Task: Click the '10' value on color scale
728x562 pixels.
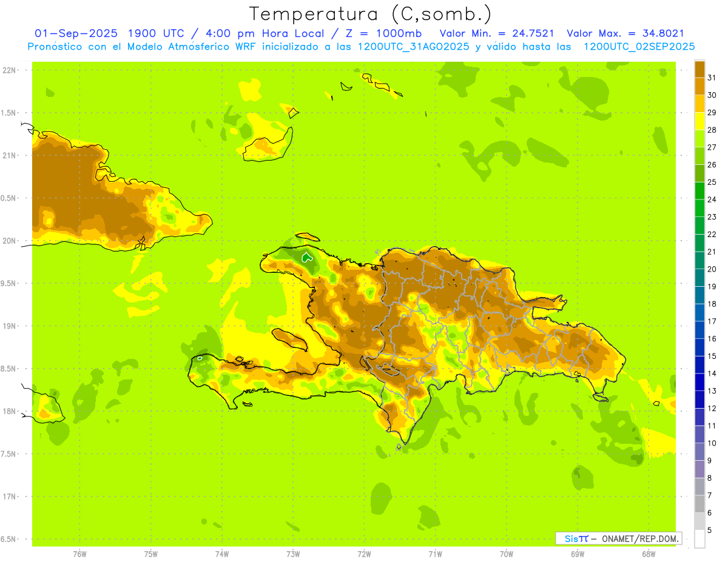Action: click(x=712, y=443)
